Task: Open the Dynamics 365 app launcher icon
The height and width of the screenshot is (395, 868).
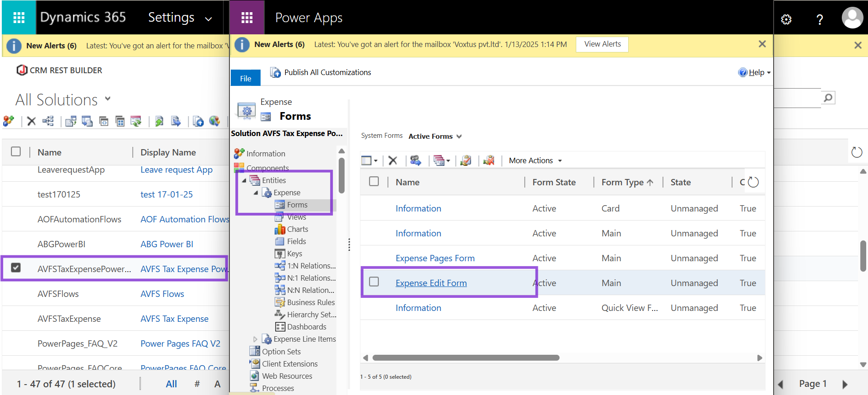Action: click(x=19, y=18)
